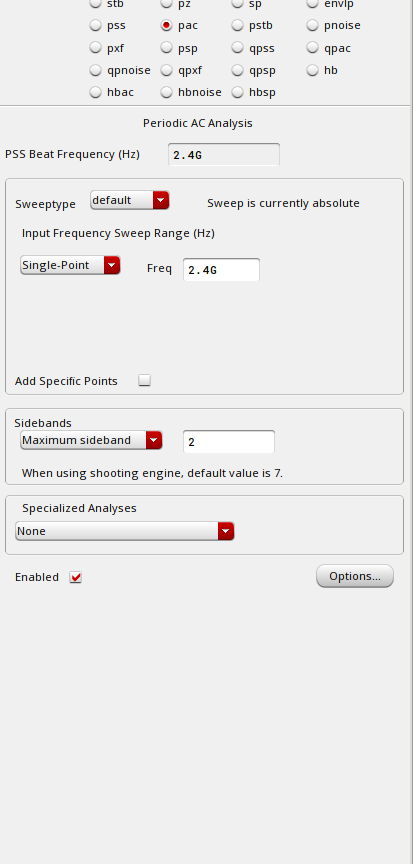The image size is (413, 864).
Task: Uncheck the Enabled checkbox
Action: pyautogui.click(x=75, y=577)
